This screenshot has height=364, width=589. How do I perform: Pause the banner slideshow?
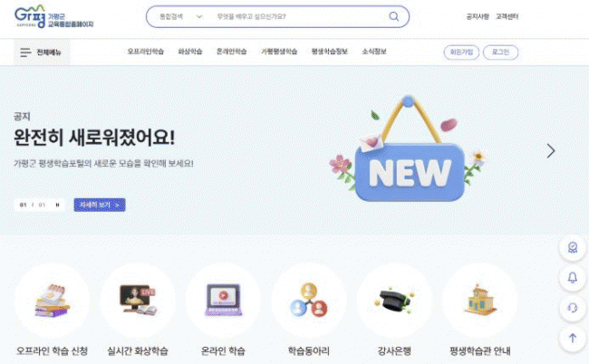(57, 205)
